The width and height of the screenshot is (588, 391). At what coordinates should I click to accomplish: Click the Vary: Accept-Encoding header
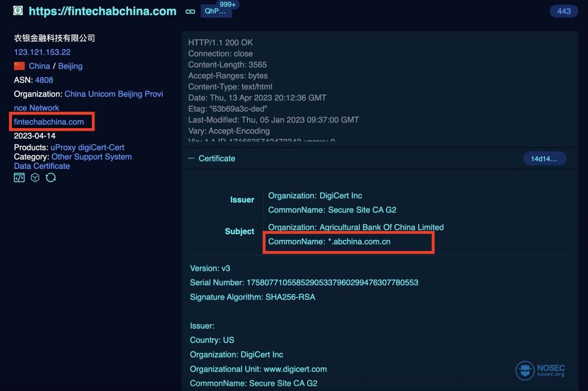point(229,131)
